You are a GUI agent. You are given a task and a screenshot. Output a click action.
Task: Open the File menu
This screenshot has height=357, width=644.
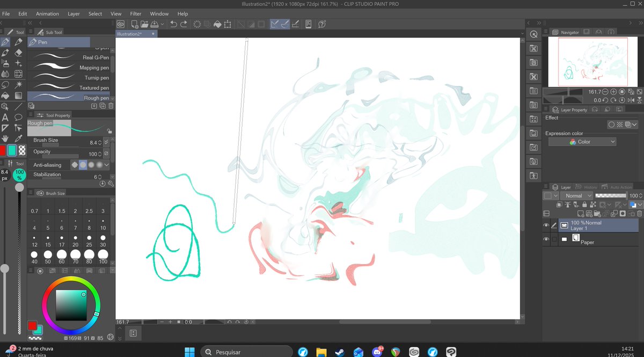click(6, 13)
